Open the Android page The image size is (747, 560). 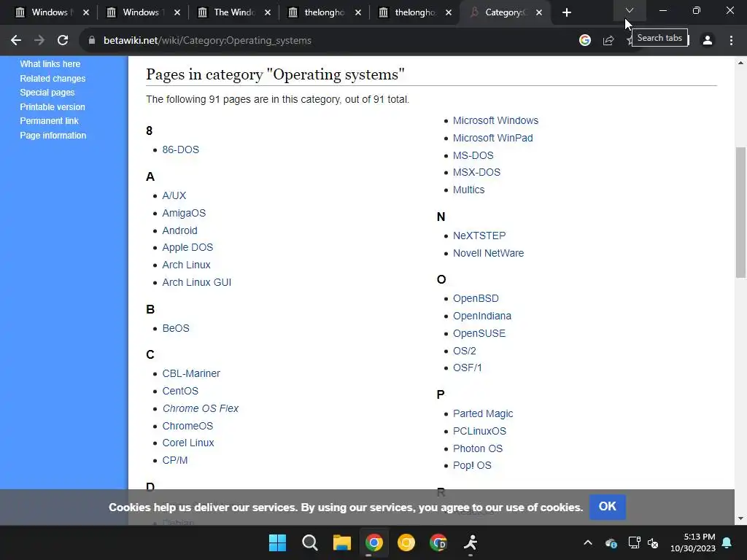[179, 230]
